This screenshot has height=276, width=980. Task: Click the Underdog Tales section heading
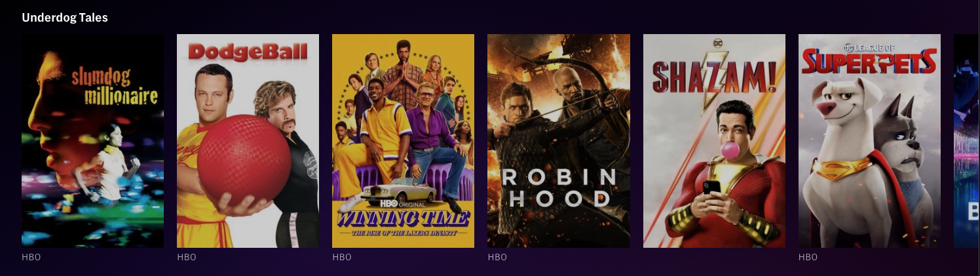click(65, 18)
